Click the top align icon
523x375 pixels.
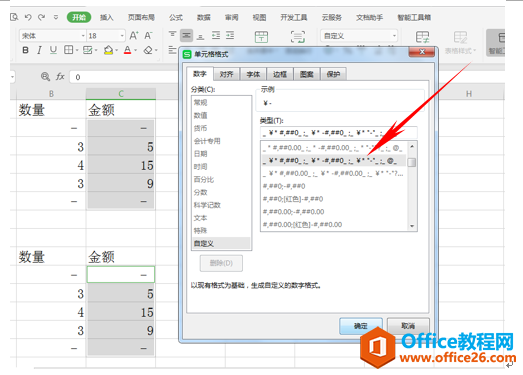coord(172,35)
